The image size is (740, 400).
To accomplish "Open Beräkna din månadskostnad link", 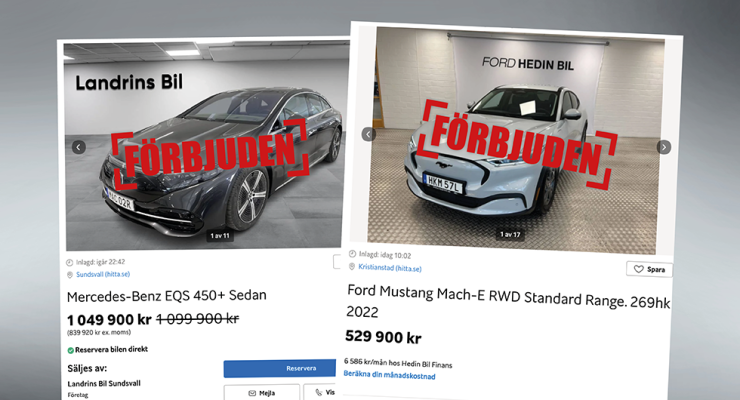I will click(389, 375).
